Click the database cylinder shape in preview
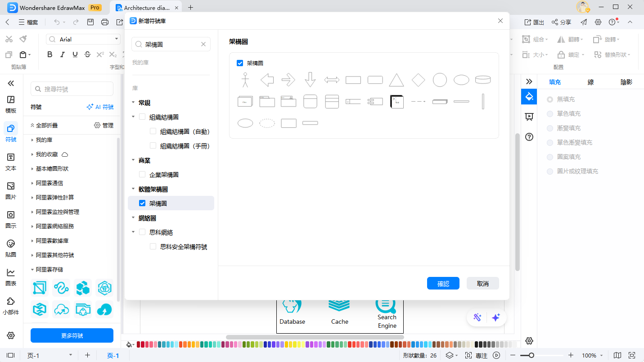The image size is (644, 362). click(482, 80)
